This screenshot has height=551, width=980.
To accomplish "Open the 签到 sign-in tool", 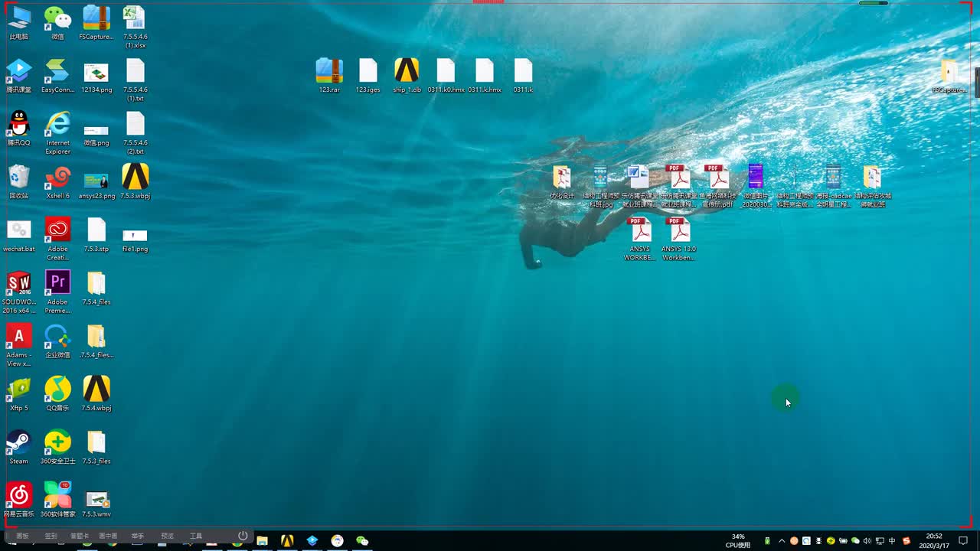I will coord(51,536).
